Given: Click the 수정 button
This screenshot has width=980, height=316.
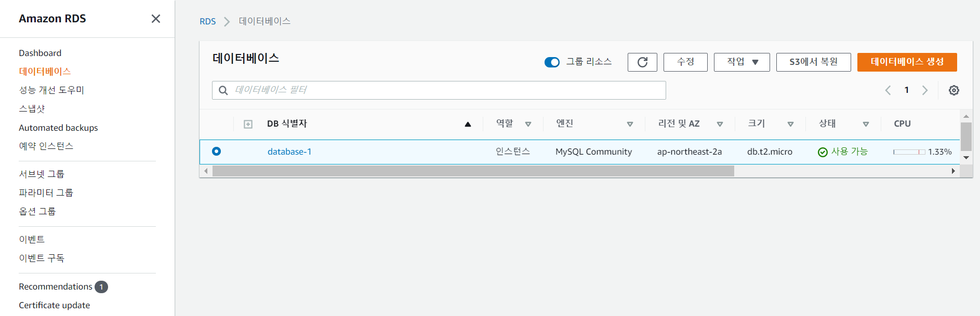Looking at the screenshot, I should pyautogui.click(x=685, y=62).
